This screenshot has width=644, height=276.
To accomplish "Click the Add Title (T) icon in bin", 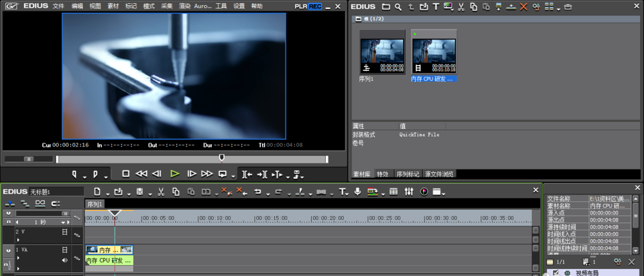I will click(436, 6).
